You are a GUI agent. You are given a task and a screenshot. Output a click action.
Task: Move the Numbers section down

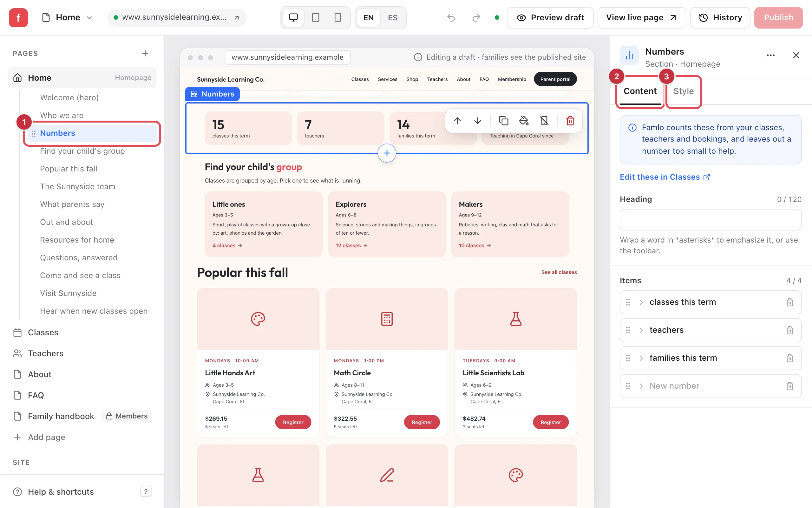(x=477, y=121)
